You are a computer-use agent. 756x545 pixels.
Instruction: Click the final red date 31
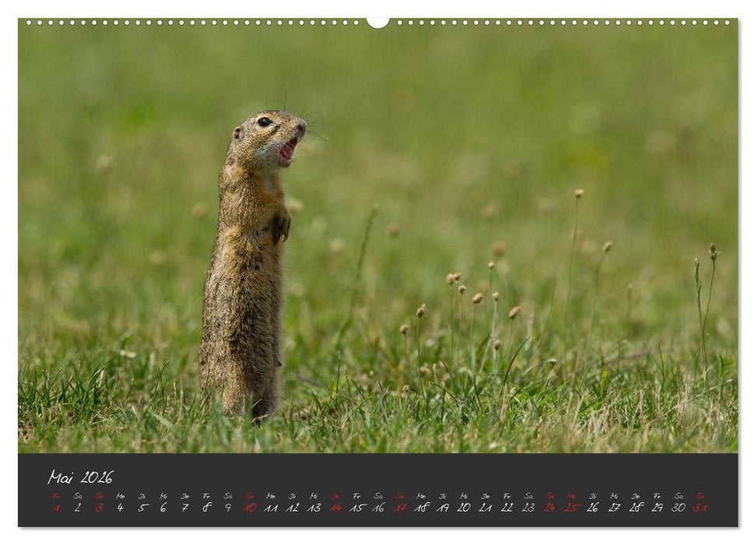(x=698, y=509)
